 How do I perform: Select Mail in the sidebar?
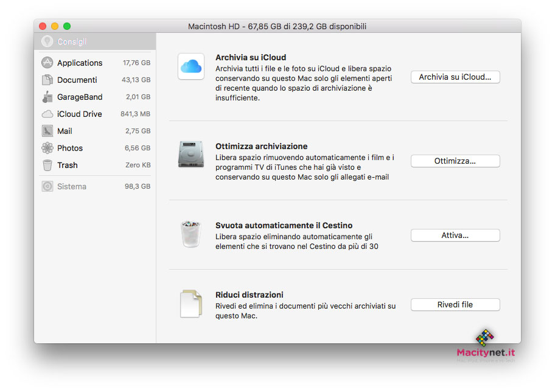65,131
